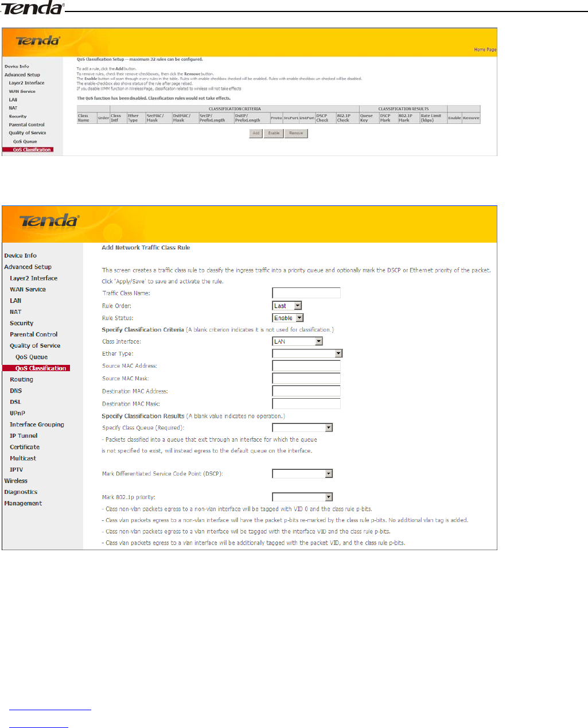Screen dimensions: 588x728
Task: Select the Wireless menu item
Action: pos(15,481)
